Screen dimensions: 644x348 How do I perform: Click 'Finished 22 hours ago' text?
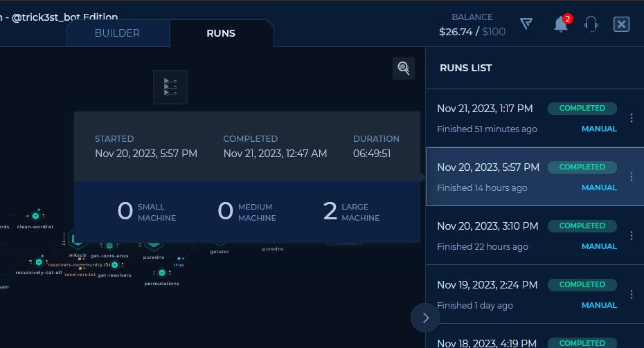point(482,246)
